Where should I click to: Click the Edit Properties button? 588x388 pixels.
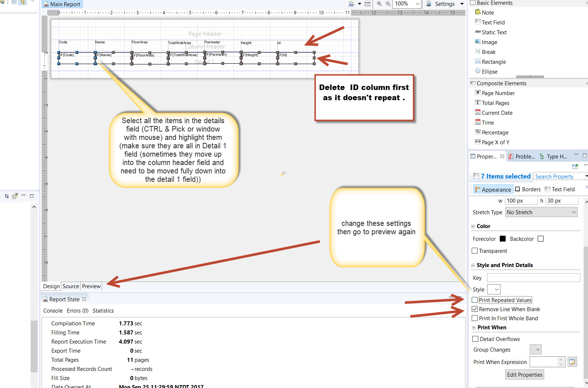(x=524, y=375)
